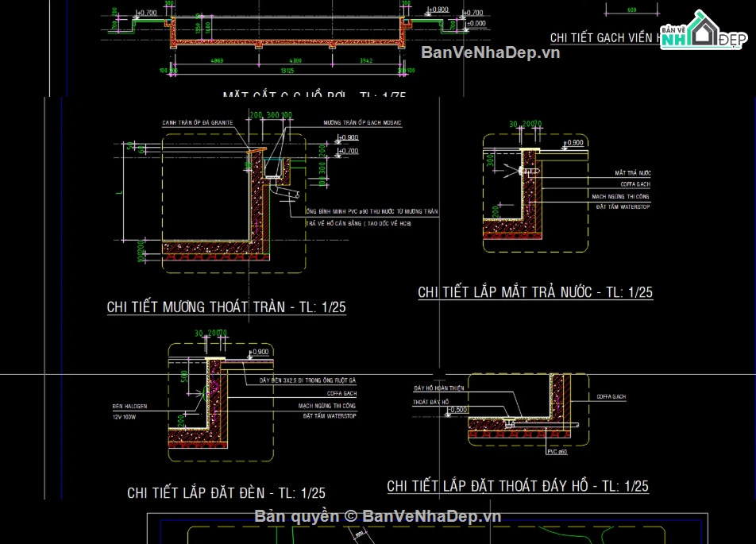
Task: Click the BanVeNhaDep.vn watermark at top
Action: [x=490, y=52]
